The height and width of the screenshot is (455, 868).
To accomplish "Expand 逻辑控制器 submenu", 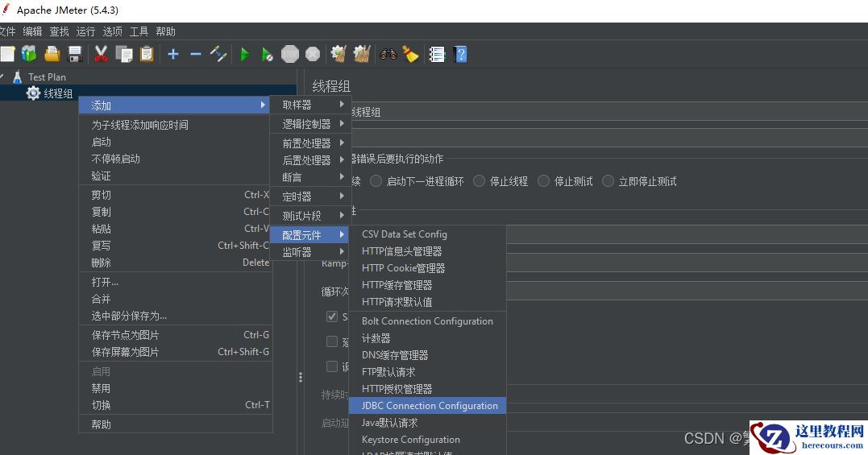I will [x=310, y=124].
